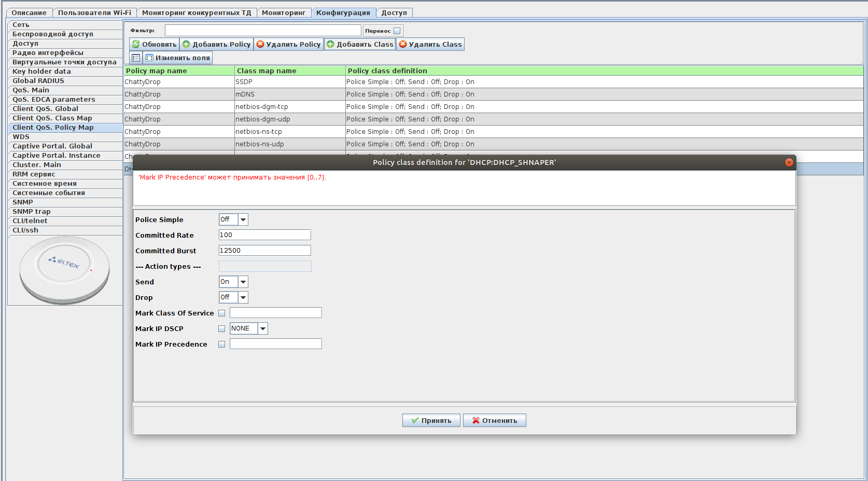
Task: Enable Mark IP DSCP checkbox
Action: point(222,328)
